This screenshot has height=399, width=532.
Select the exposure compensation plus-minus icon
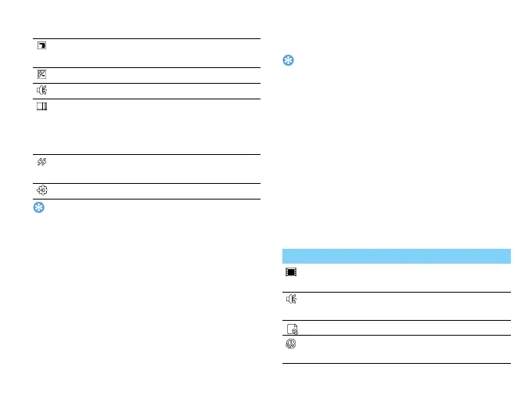coord(41,74)
